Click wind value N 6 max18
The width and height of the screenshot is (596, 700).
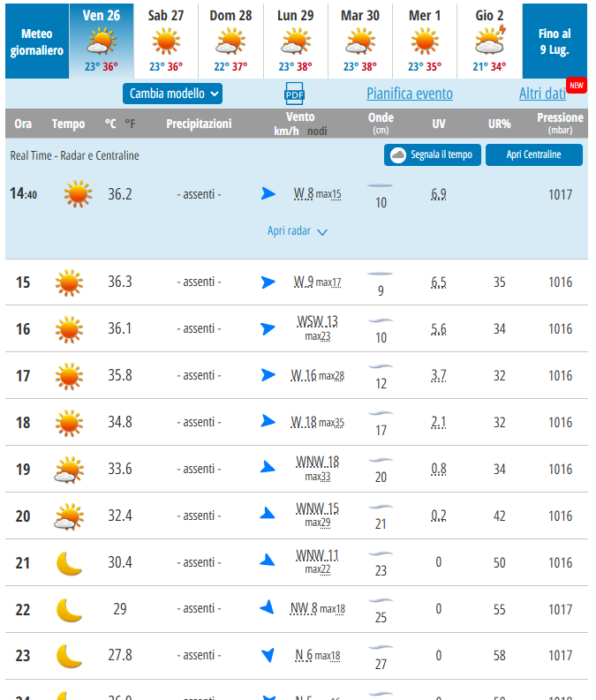pyautogui.click(x=317, y=655)
